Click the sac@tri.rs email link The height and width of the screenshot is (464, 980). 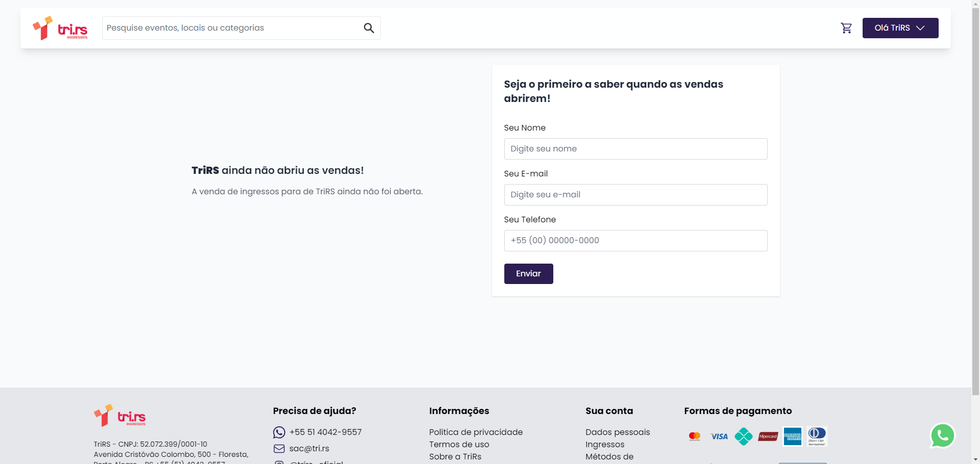[309, 449]
